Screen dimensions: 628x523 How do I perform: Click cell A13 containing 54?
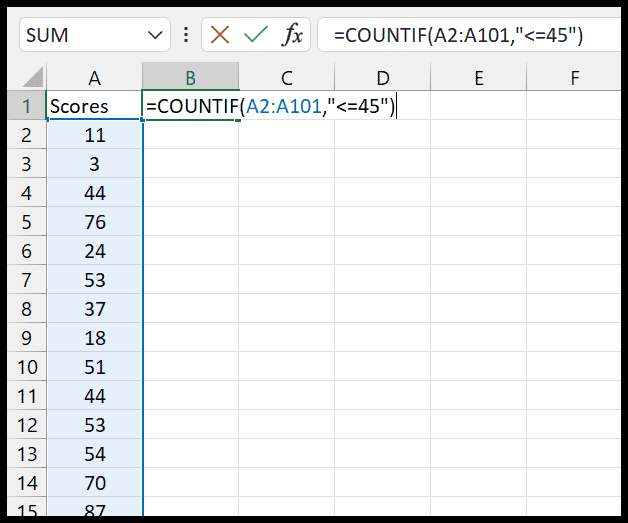[x=95, y=454]
